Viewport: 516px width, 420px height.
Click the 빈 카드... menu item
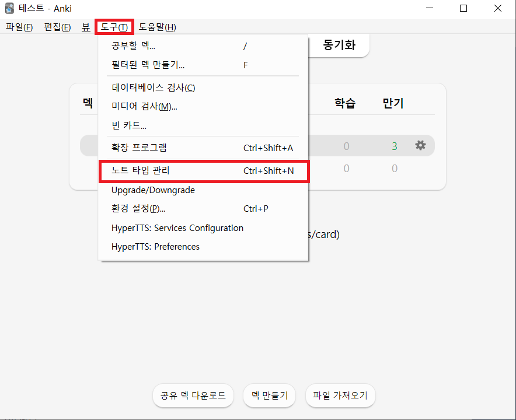pyautogui.click(x=203, y=125)
